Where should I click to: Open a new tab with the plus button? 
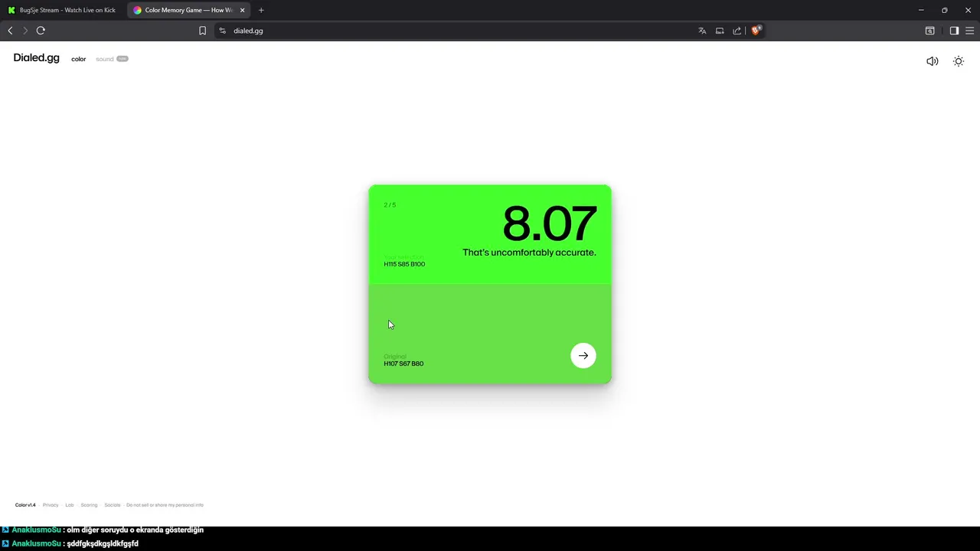pos(261,10)
